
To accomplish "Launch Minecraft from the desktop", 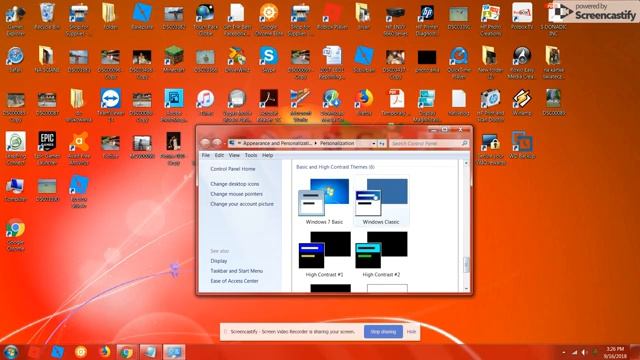I will pos(174,60).
